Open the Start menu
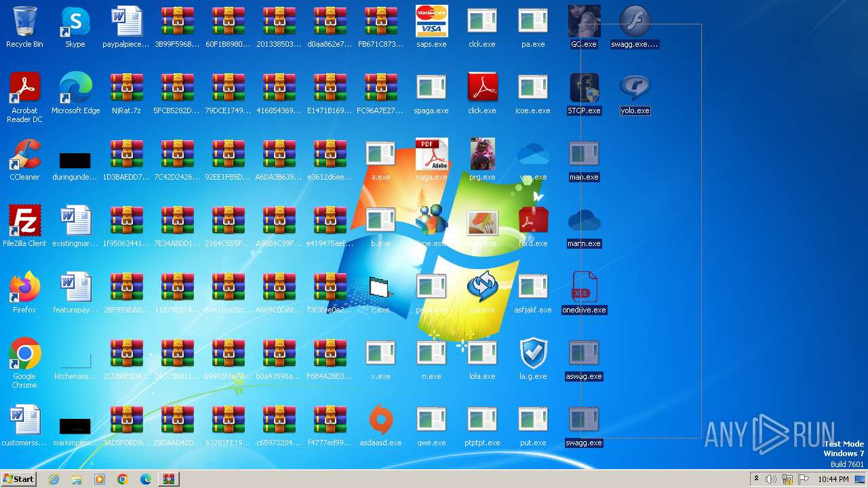 (19, 479)
